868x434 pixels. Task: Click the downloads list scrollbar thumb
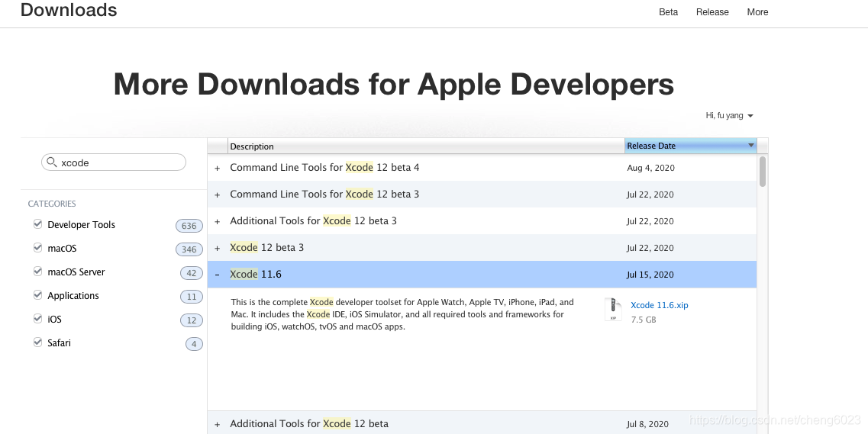[763, 172]
